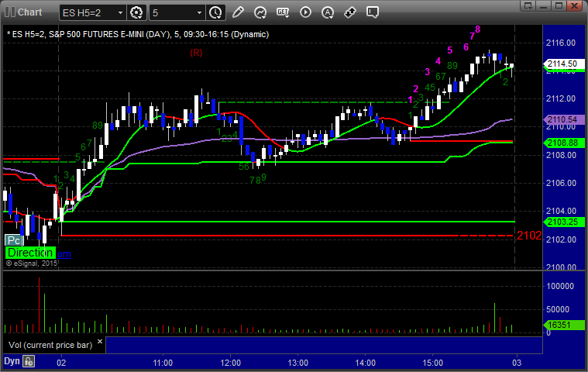Image resolution: width=588 pixels, height=372 pixels.
Task: Click the 100000 volume axis label
Action: pos(560,287)
